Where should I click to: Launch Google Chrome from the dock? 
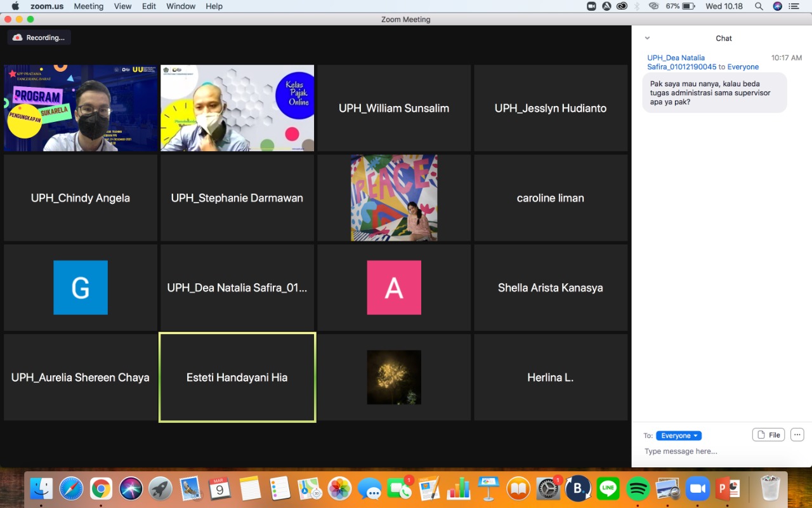point(101,488)
